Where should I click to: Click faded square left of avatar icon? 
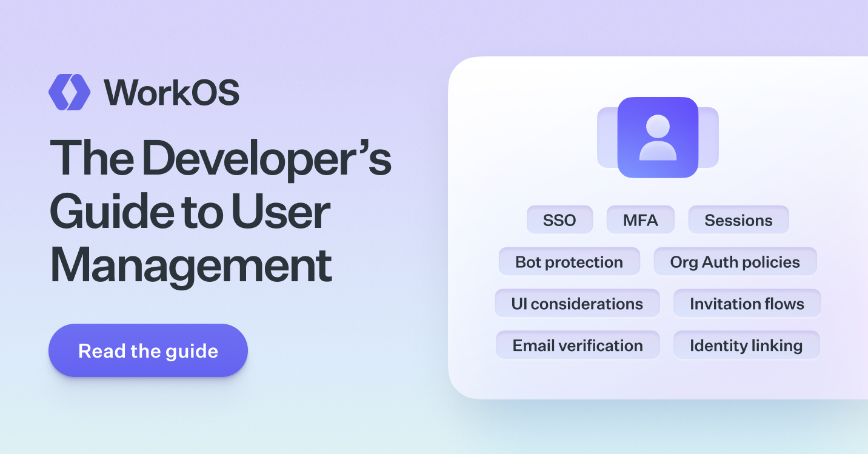pos(607,138)
